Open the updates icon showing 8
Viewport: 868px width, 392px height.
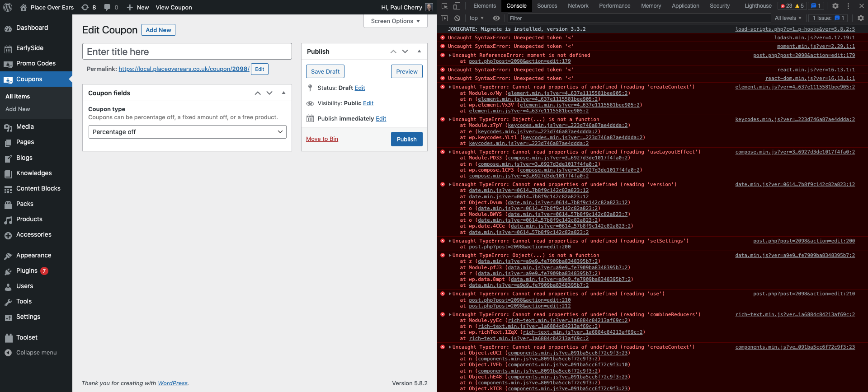[x=89, y=7]
